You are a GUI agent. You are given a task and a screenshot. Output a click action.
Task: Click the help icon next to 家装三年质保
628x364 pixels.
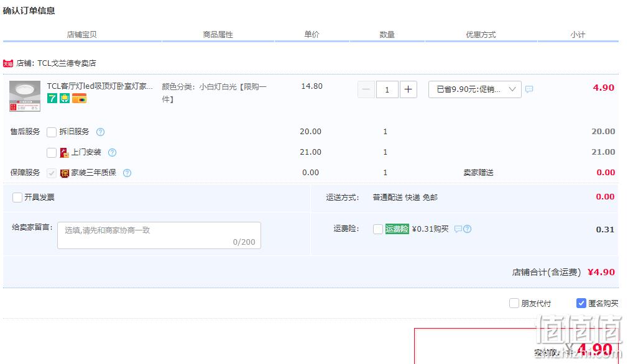[127, 173]
